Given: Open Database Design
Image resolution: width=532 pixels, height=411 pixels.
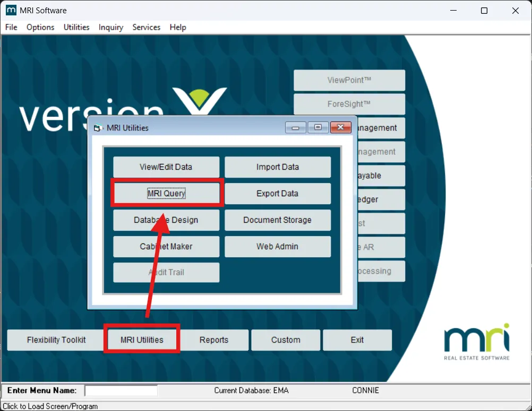Looking at the screenshot, I should click(x=166, y=220).
